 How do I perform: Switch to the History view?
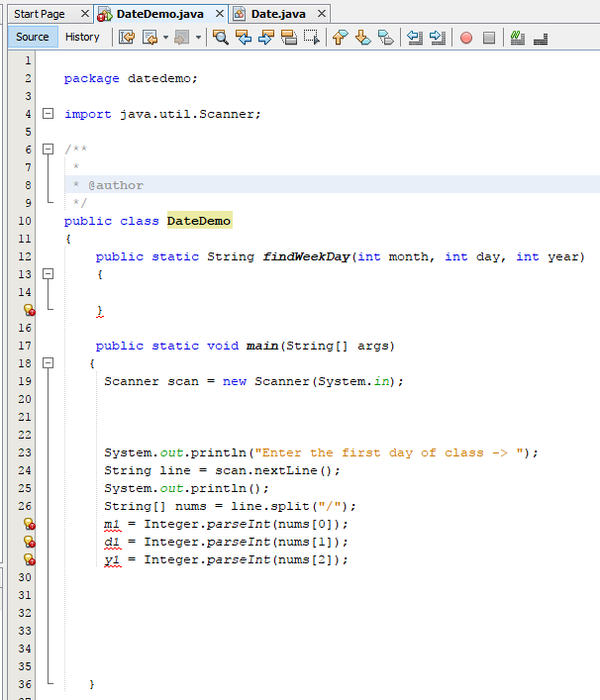click(x=82, y=37)
